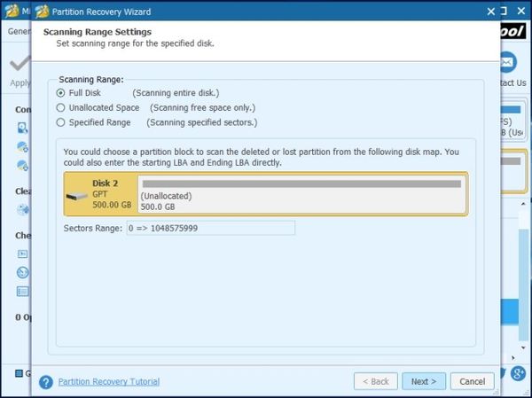Screen dimensions: 532x398
Task: Close the Partition Recovery Wizard dialog
Action: click(x=489, y=12)
